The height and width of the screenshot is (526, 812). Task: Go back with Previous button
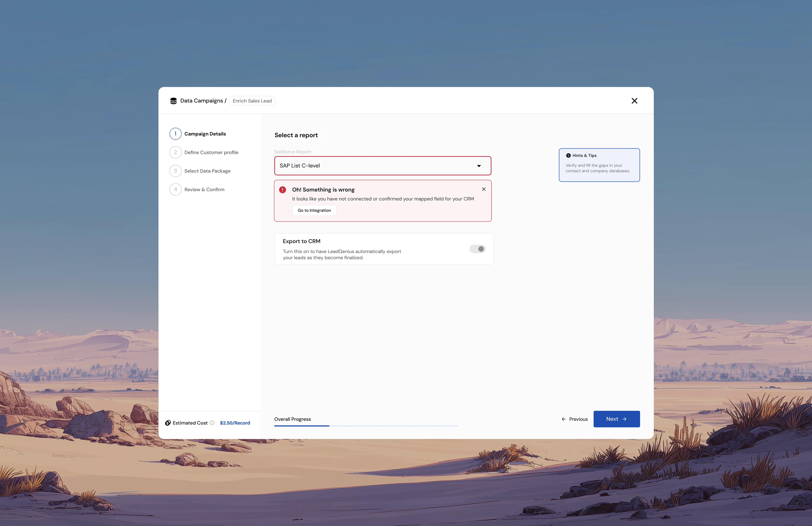click(x=575, y=419)
